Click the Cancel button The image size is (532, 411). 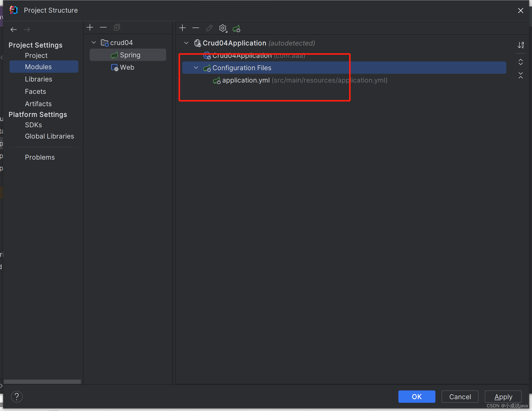pos(460,397)
